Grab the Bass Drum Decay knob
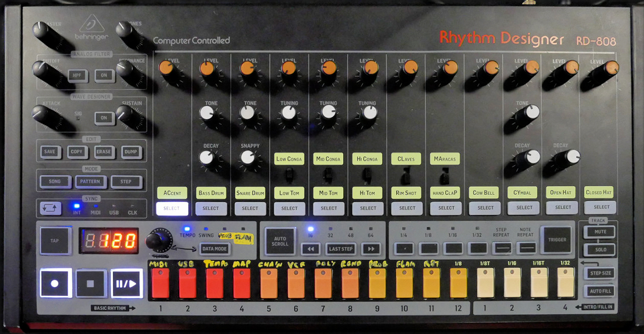This screenshot has width=644, height=334. 206,157
